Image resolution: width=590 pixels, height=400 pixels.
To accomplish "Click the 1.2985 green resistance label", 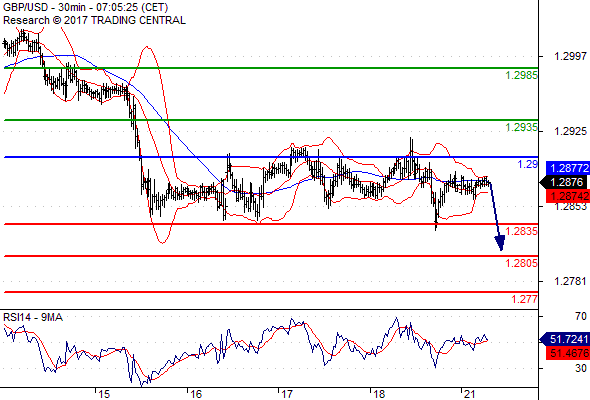I will (522, 75).
